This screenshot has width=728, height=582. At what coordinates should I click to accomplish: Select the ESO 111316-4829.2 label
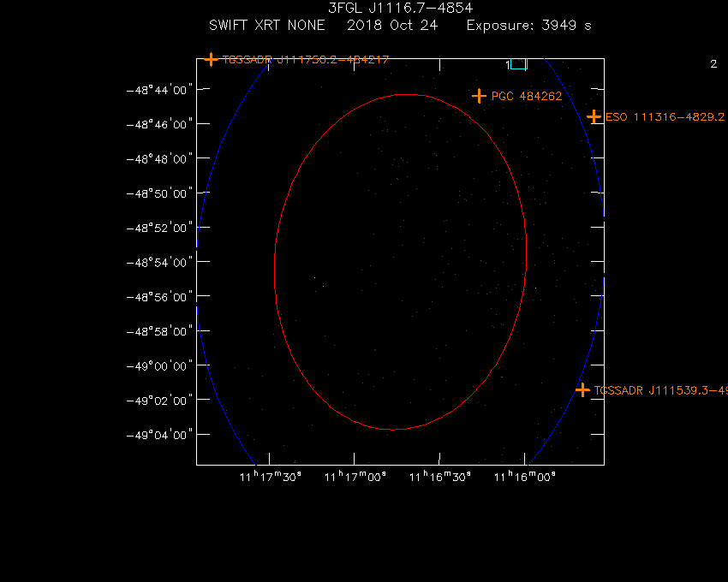(665, 117)
